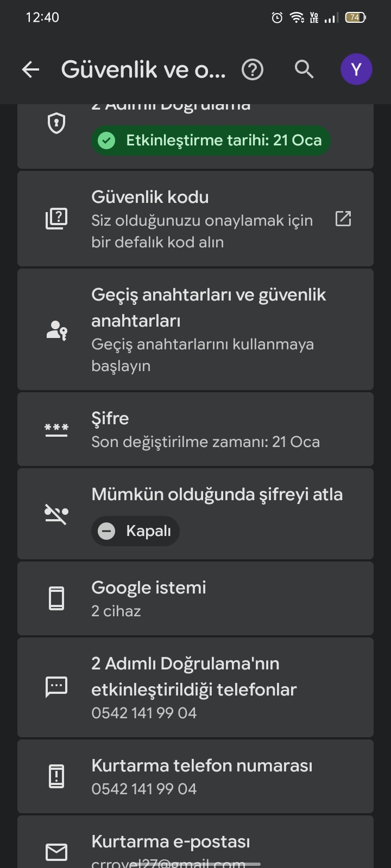Open Mümkün olduğunda şifreyi atla setting
This screenshot has width=391, height=868.
(195, 514)
